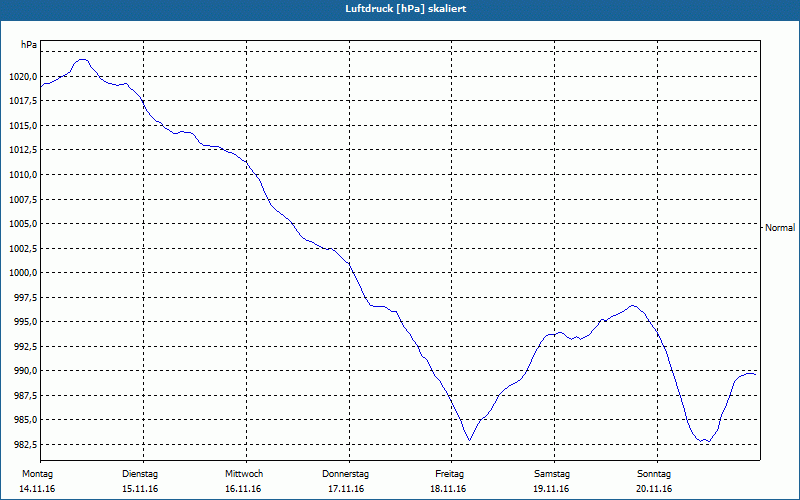Click the 997,5 axis value
This screenshot has height=500, width=800.
click(25, 297)
